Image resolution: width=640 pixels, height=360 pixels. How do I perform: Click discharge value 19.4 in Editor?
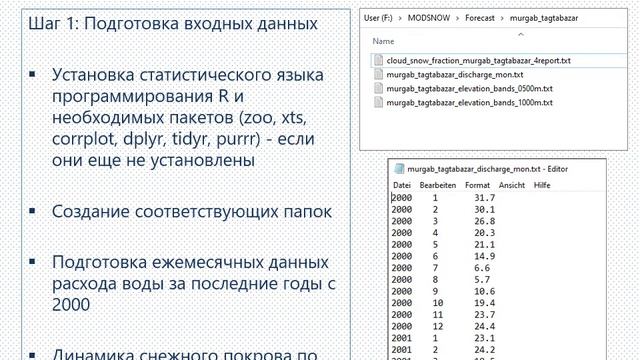click(x=484, y=303)
